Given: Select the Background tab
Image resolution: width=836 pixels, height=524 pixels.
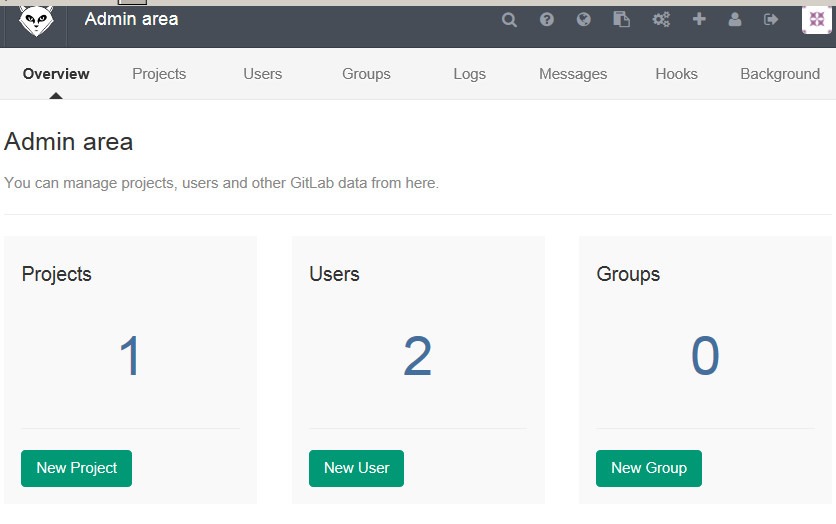Looking at the screenshot, I should click(x=780, y=74).
